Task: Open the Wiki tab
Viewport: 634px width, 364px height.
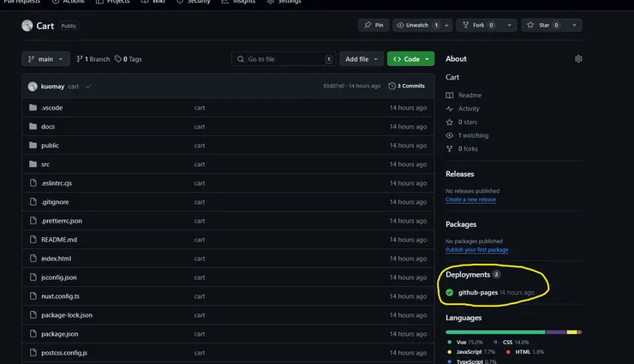Action: (153, 2)
